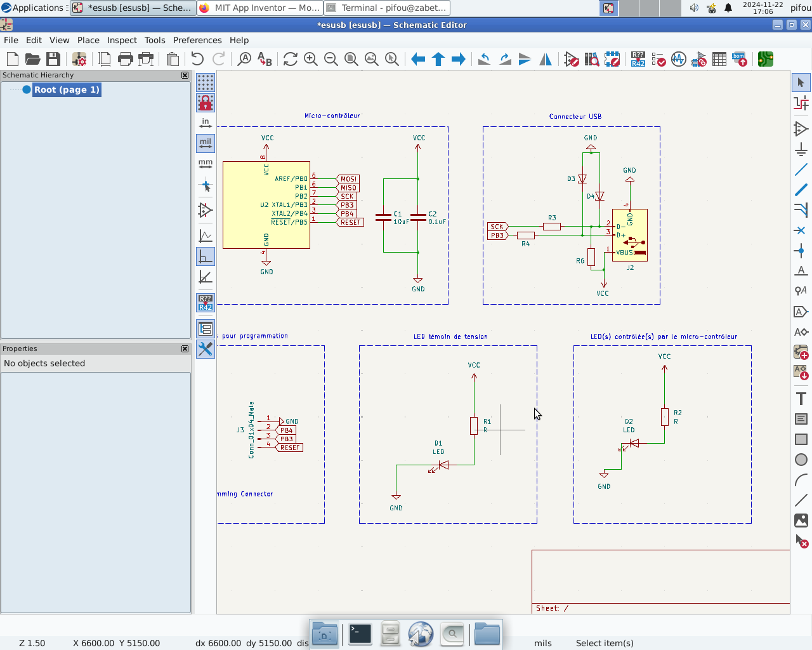812x650 pixels.
Task: Open the Assign Footprints icon
Action: (x=699, y=59)
